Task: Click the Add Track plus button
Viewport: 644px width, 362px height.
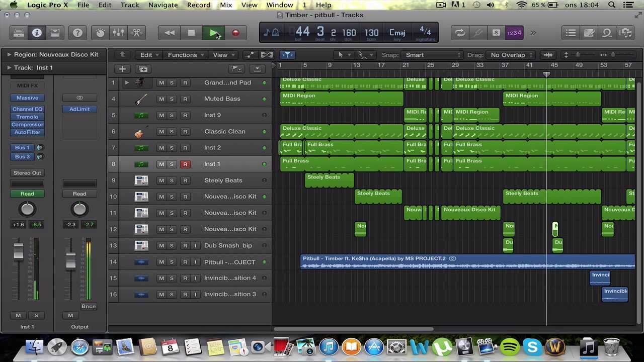Action: click(x=122, y=69)
